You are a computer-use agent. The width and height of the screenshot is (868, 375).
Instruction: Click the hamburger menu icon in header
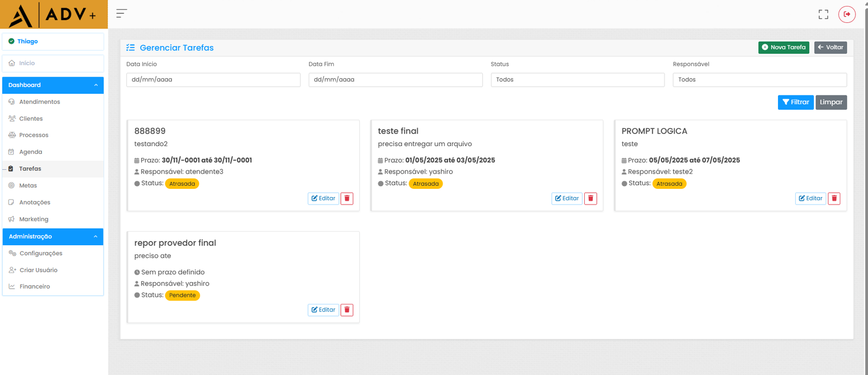[122, 14]
